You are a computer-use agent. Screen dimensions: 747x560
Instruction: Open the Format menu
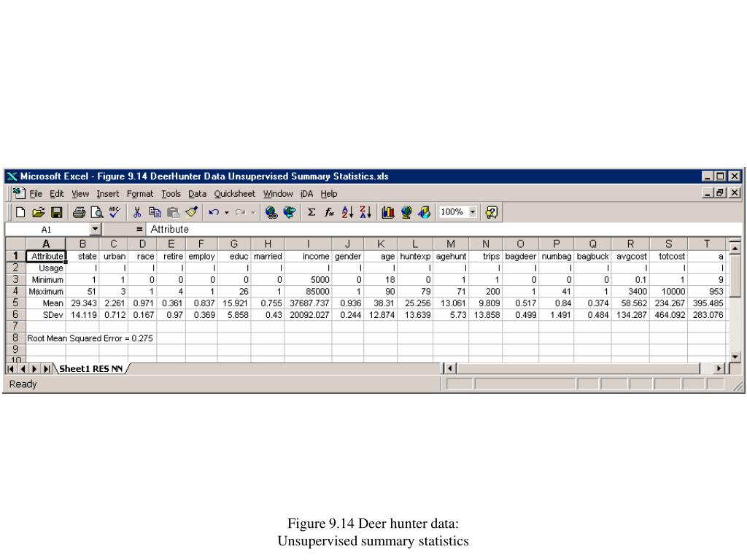[x=140, y=194]
